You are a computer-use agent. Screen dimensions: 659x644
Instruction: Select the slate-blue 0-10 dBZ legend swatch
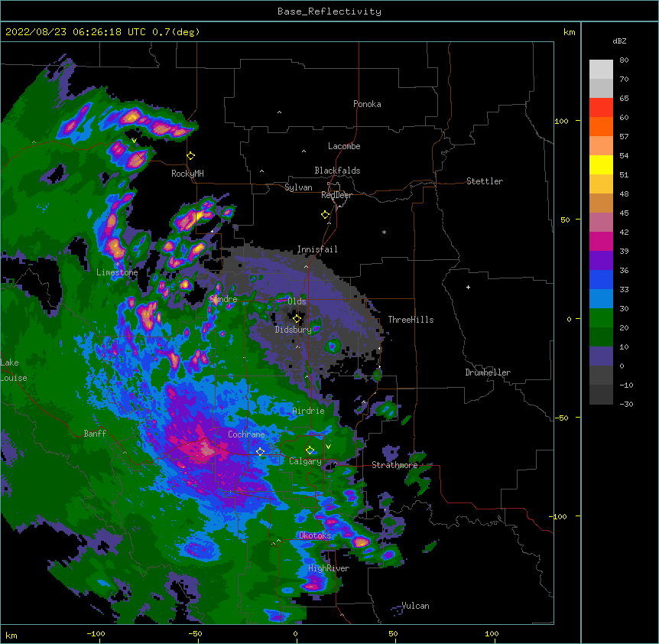pos(601,356)
